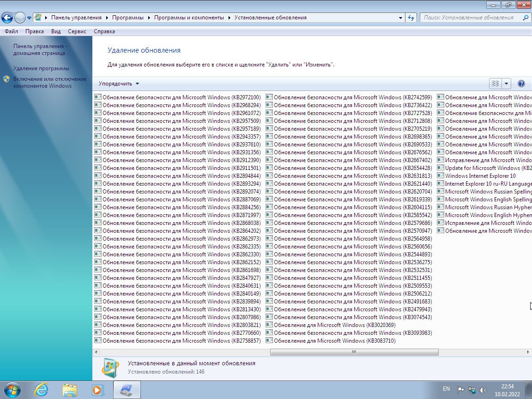Select security update KB2957509
532x399 pixels.
tap(178, 121)
